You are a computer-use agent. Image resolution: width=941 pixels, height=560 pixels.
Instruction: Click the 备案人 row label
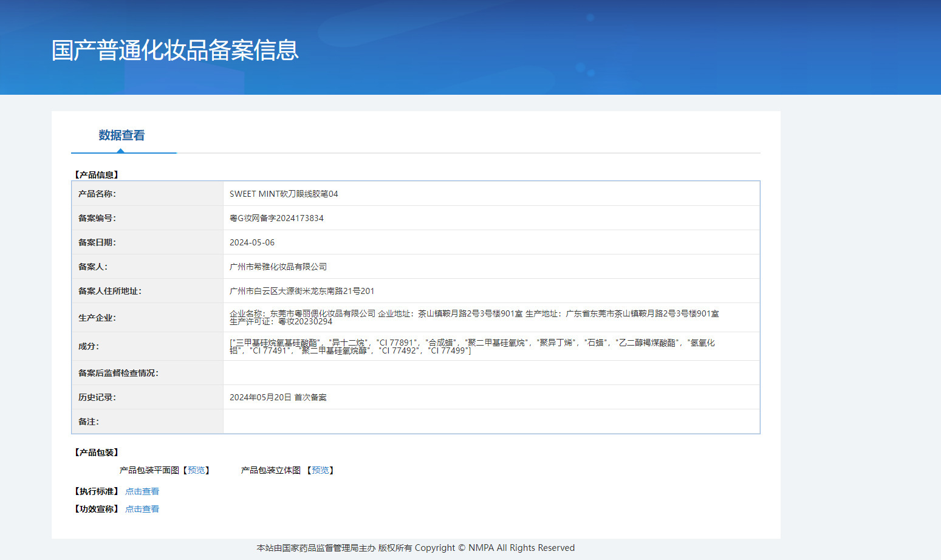(x=93, y=267)
